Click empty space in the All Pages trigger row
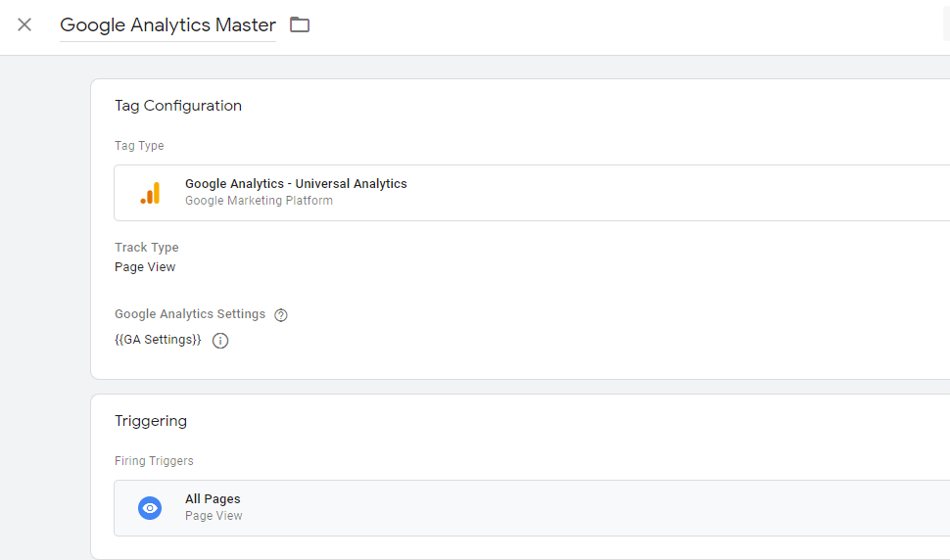The height and width of the screenshot is (560, 950). (588, 508)
